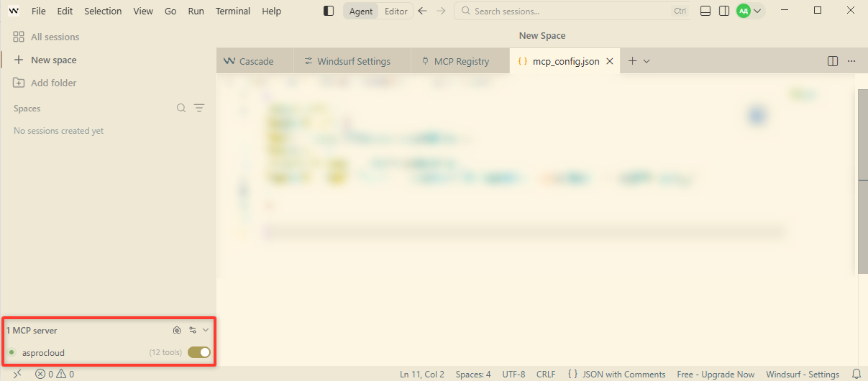Click the Windsurf logo icon
Image resolution: width=868 pixels, height=381 pixels.
(14, 11)
